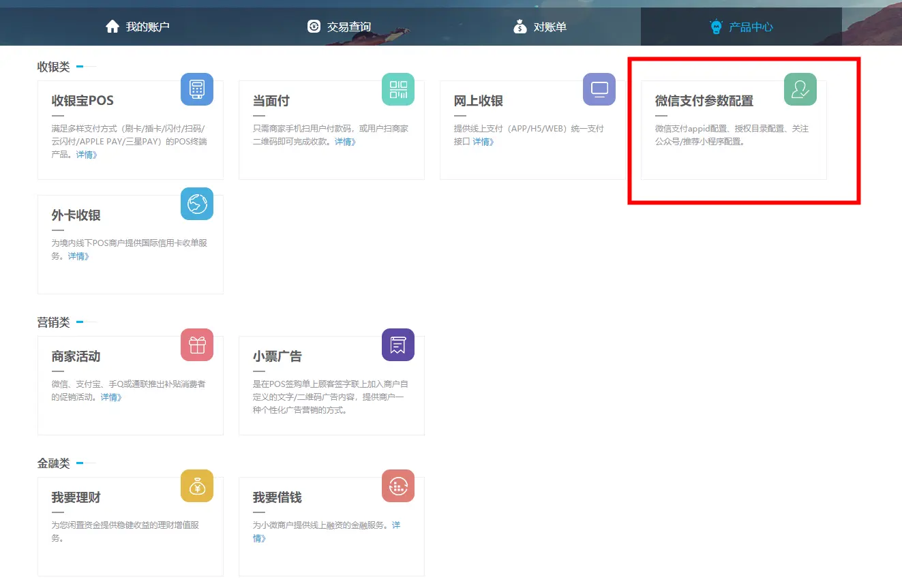The width and height of the screenshot is (902, 588).
Task: Click the blue globe 外卡收银 icon
Action: pos(197,204)
